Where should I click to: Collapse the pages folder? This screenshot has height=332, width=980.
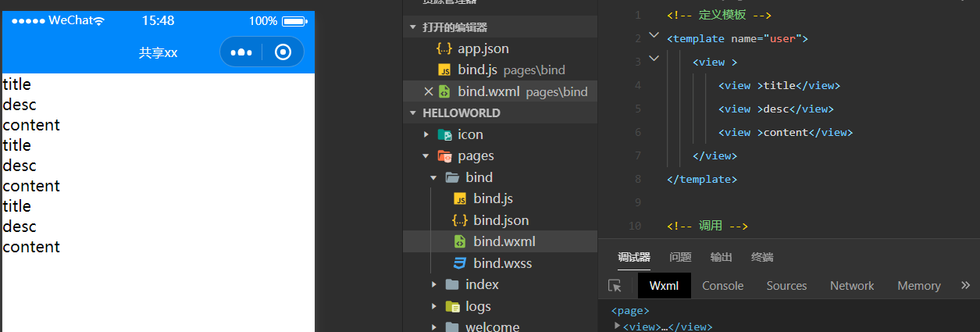click(x=426, y=155)
